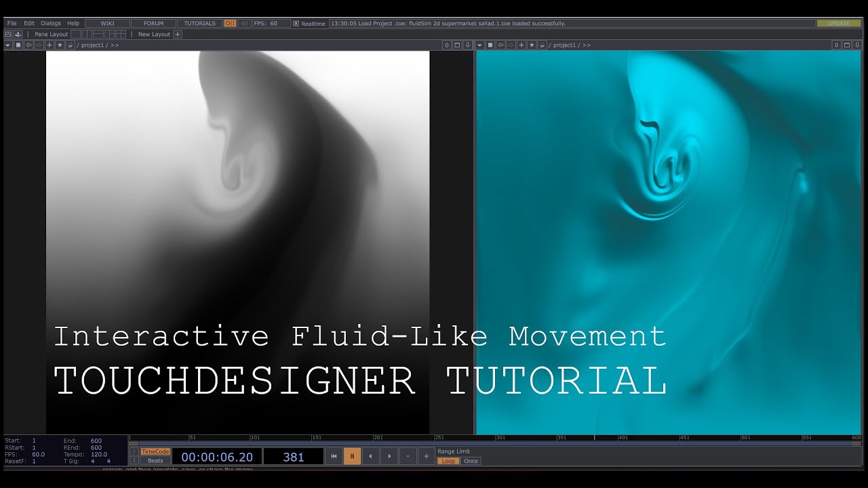Play timeline in reverse
The width and height of the screenshot is (868, 488).
370,456
